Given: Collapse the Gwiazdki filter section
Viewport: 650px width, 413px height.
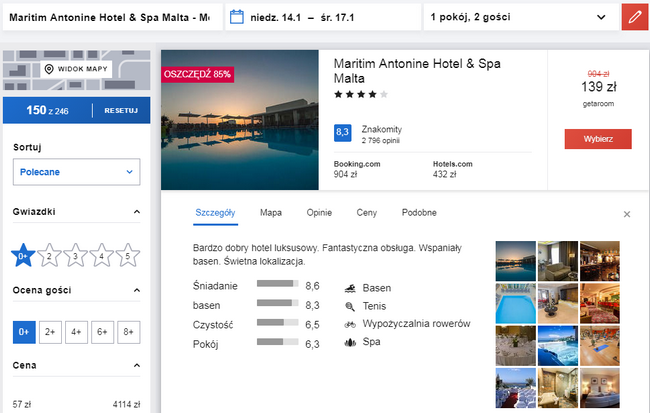Looking at the screenshot, I should click(x=137, y=212).
